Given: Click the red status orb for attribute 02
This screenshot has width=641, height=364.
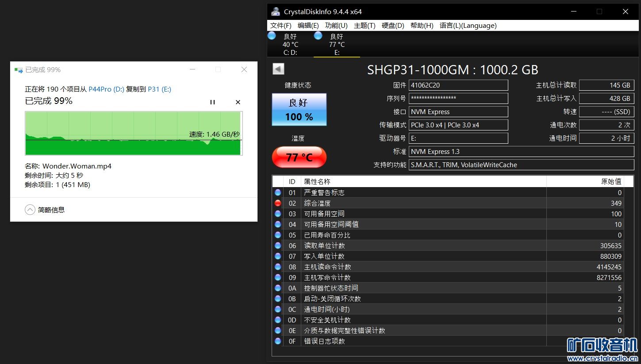Looking at the screenshot, I should click(278, 203).
